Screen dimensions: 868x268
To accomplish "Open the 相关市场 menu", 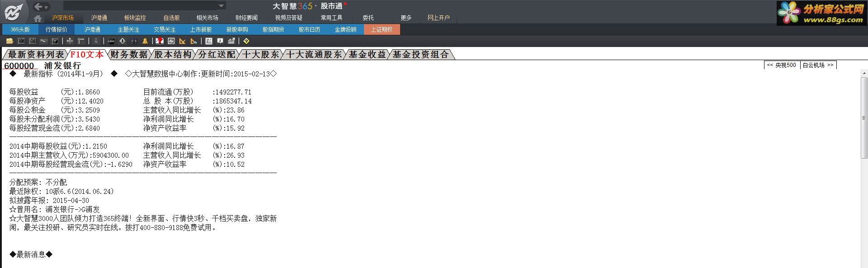I will click(208, 18).
